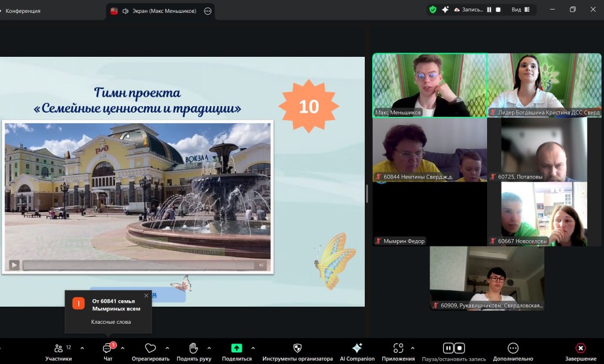Stop recording in the top bar
This screenshot has width=604, height=364.
click(x=498, y=10)
